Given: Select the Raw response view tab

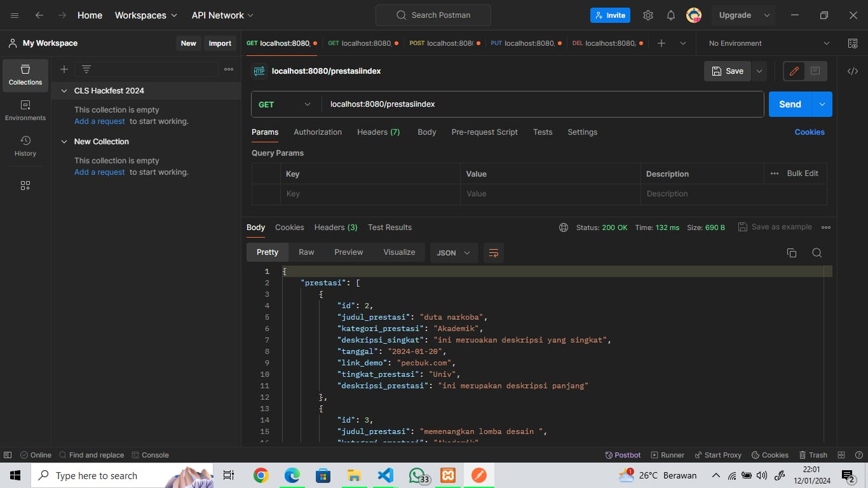Looking at the screenshot, I should [x=306, y=252].
